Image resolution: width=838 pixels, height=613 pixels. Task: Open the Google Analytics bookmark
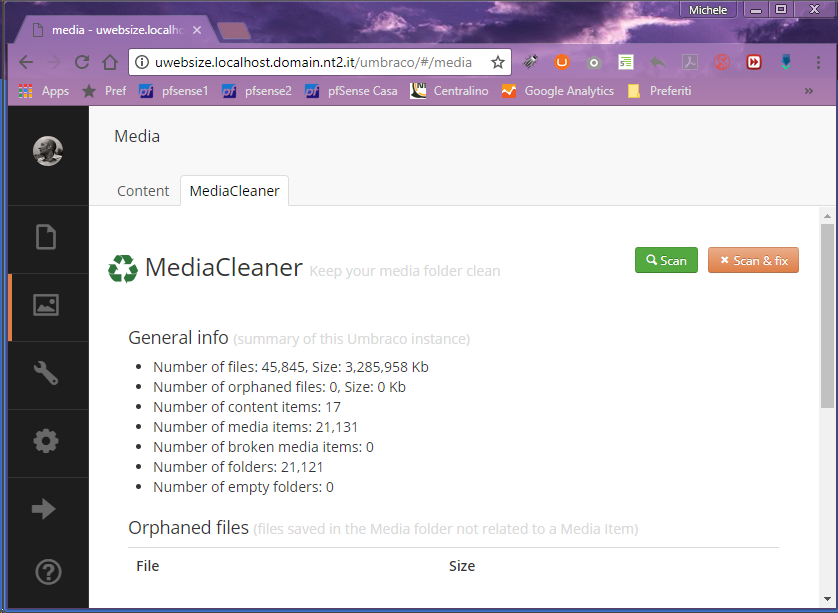coord(557,91)
